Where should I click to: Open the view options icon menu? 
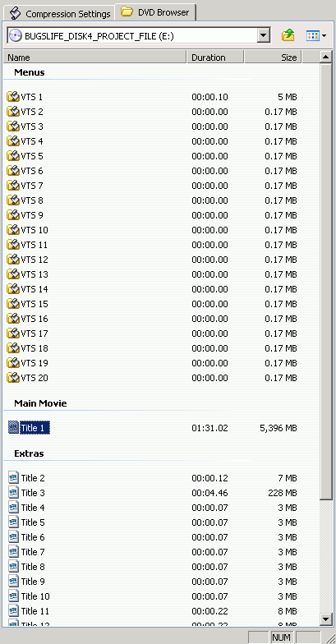[x=316, y=36]
